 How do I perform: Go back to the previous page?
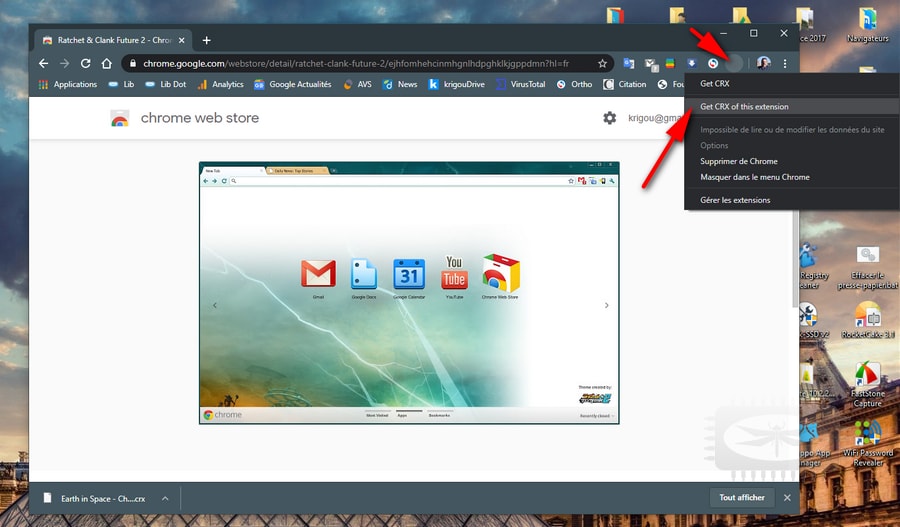44,63
